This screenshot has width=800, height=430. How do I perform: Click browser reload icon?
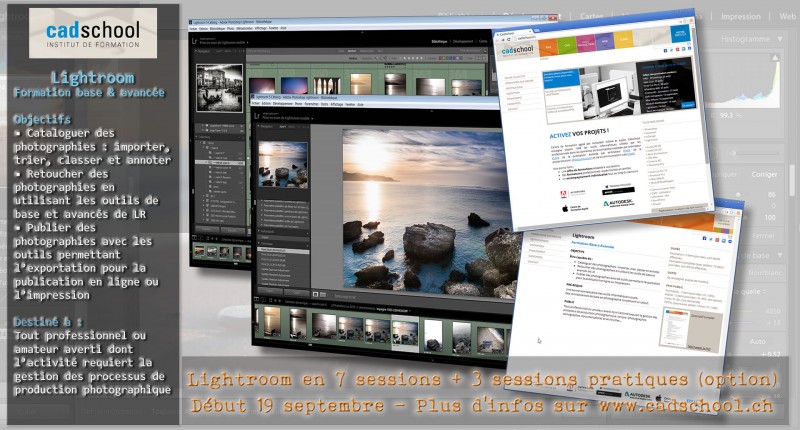pos(510,39)
